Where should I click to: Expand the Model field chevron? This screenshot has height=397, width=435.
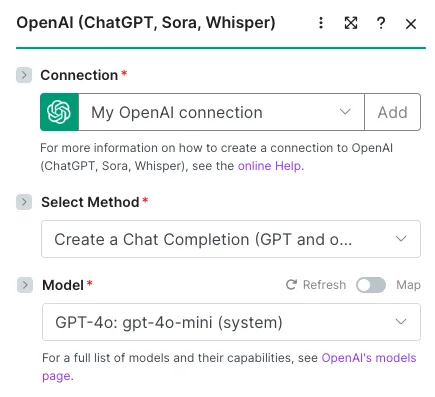pos(25,285)
